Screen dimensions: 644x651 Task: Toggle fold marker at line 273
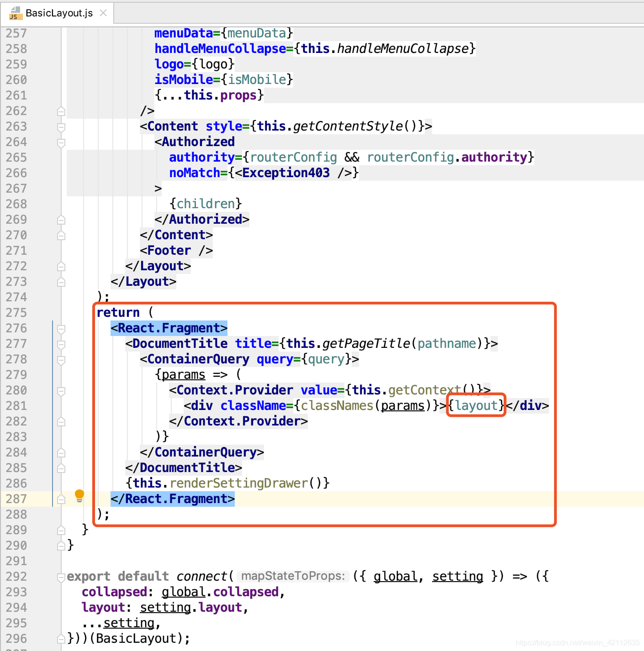[61, 282]
